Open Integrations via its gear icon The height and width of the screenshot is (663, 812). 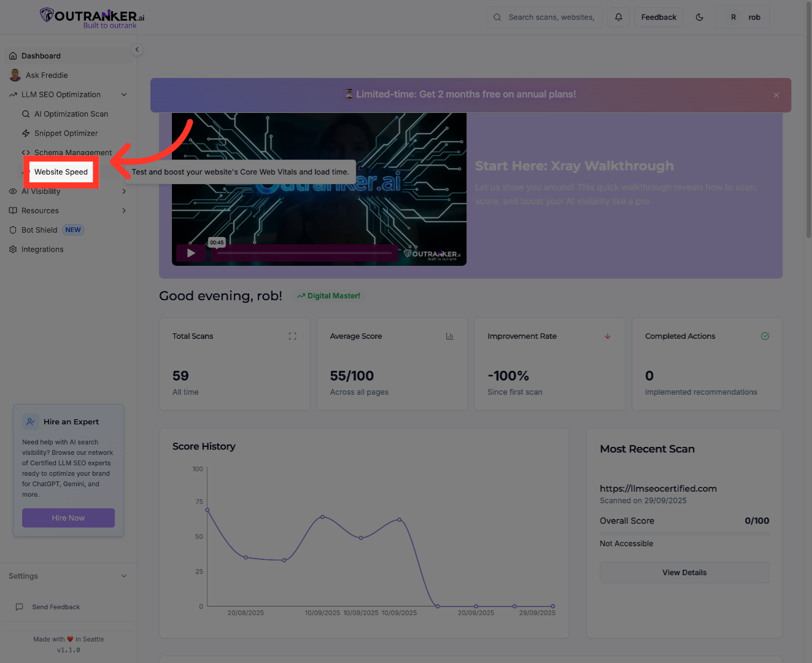13,249
